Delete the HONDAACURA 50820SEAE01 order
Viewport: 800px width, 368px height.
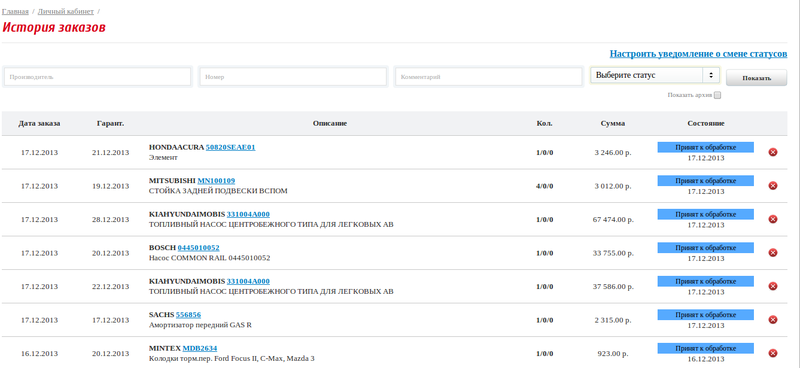[x=772, y=152]
